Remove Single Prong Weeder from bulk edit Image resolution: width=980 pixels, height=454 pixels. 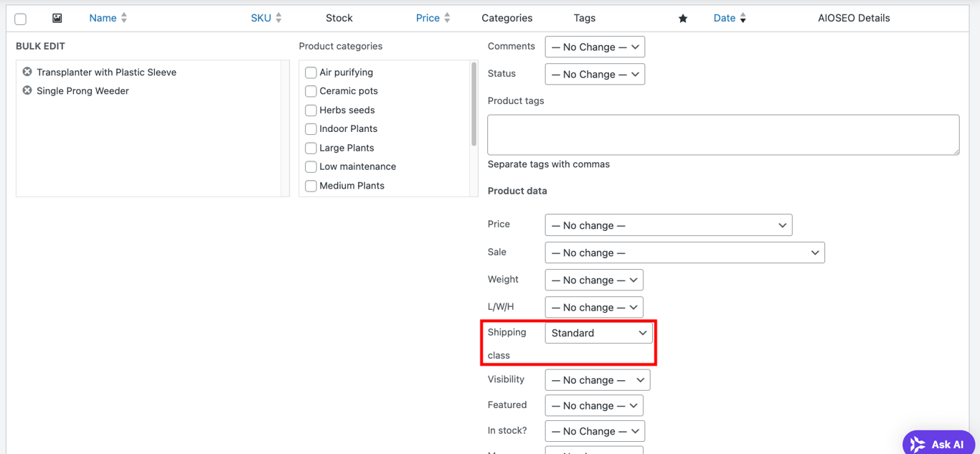coord(27,90)
